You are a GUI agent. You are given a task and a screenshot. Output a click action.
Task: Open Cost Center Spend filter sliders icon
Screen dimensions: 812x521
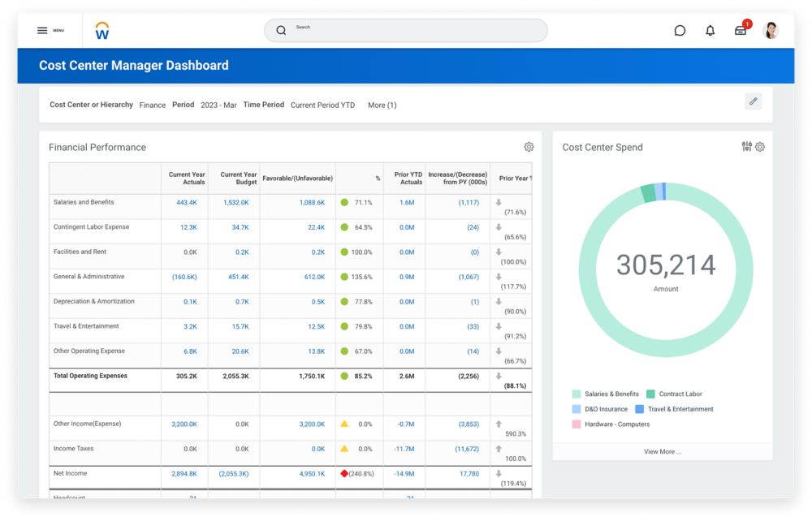[x=747, y=147]
